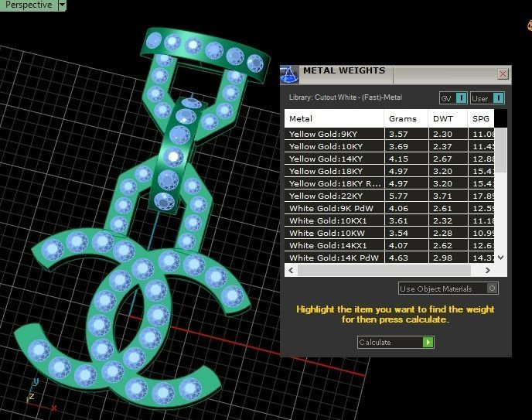Select the Yellow Gold:10KY row
The width and height of the screenshot is (532, 420).
tap(389, 146)
